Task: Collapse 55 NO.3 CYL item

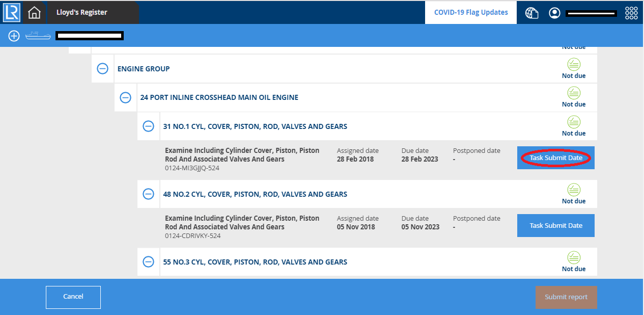Action: 148,262
